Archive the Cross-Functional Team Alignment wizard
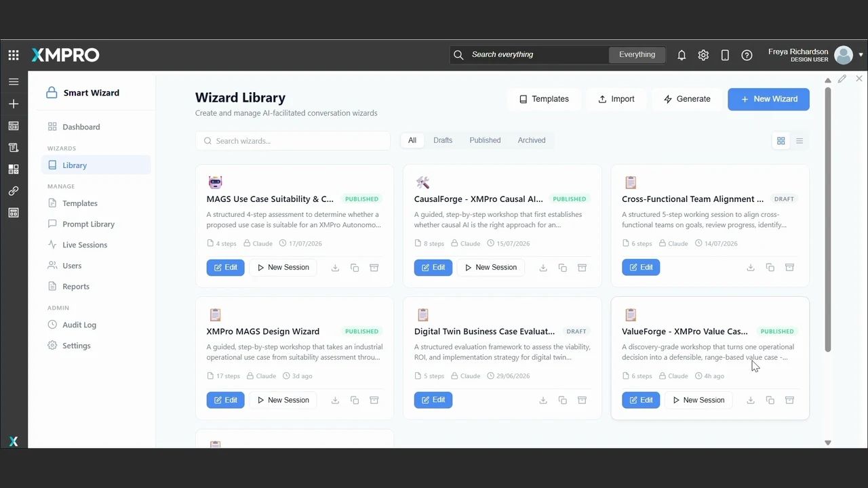The height and width of the screenshot is (488, 868). [x=789, y=268]
